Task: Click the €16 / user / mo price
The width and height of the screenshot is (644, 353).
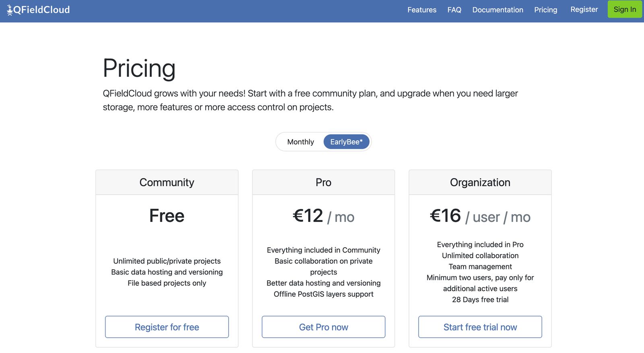Action: tap(480, 216)
